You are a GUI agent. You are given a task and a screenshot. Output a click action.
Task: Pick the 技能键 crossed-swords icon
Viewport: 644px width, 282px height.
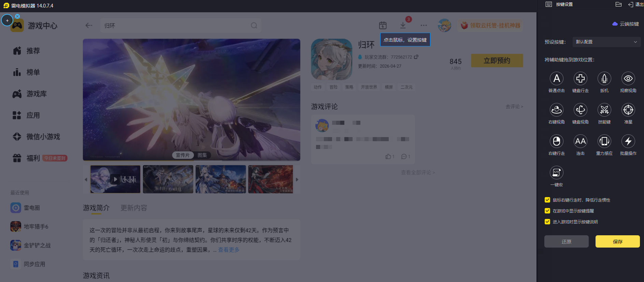tap(604, 110)
